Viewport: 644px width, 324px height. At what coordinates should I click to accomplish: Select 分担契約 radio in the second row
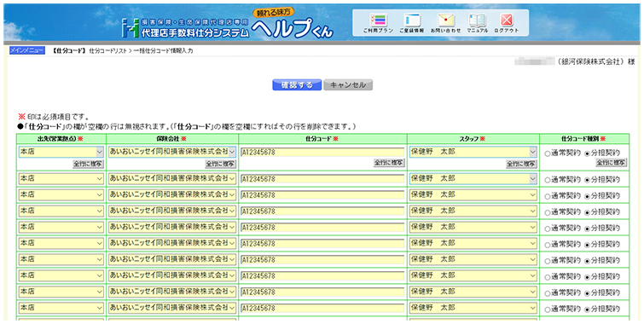tap(587, 180)
